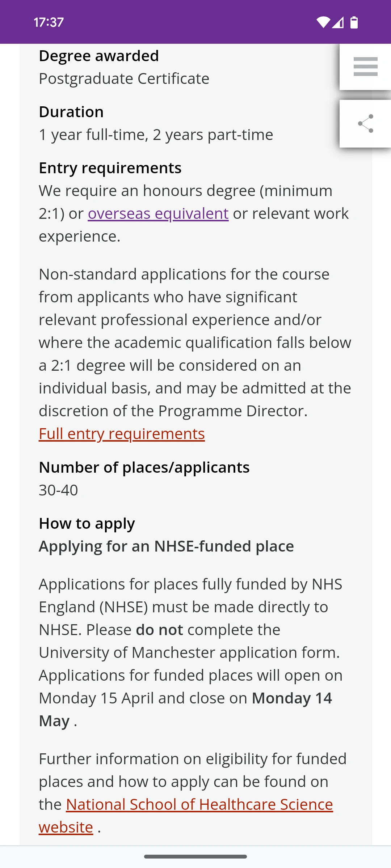Image resolution: width=391 pixels, height=868 pixels.
Task: Tap Applying for an NHSE-funded place subheading
Action: 166,546
